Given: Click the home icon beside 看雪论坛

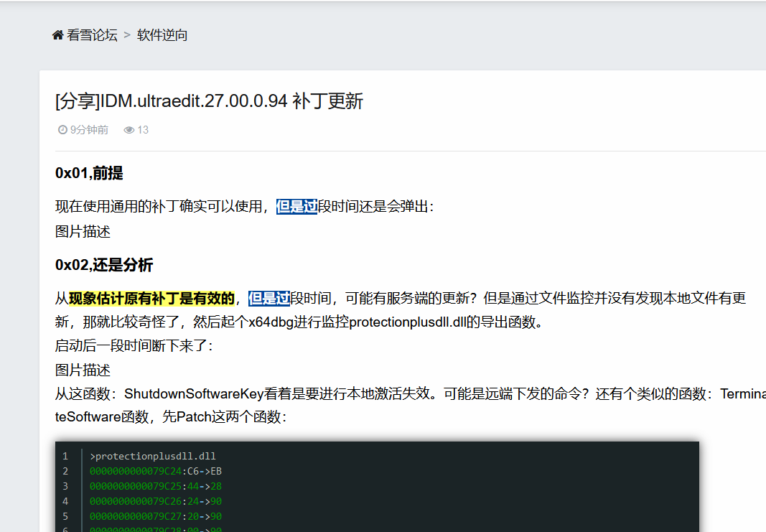Looking at the screenshot, I should 57,35.
